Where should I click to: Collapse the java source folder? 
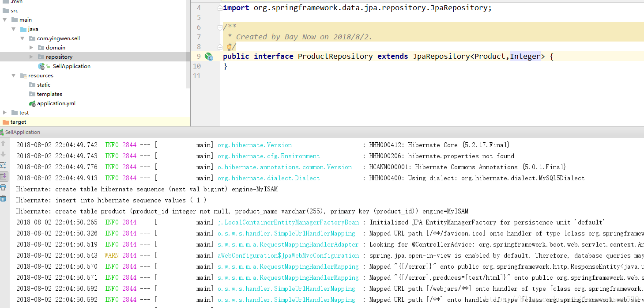tap(14, 29)
